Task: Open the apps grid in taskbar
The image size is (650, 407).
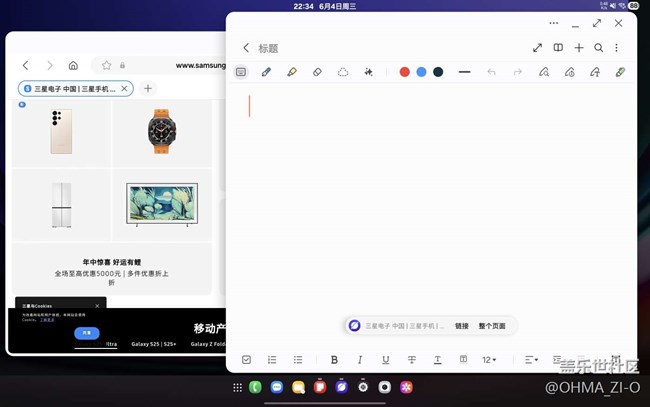Action: pos(238,388)
